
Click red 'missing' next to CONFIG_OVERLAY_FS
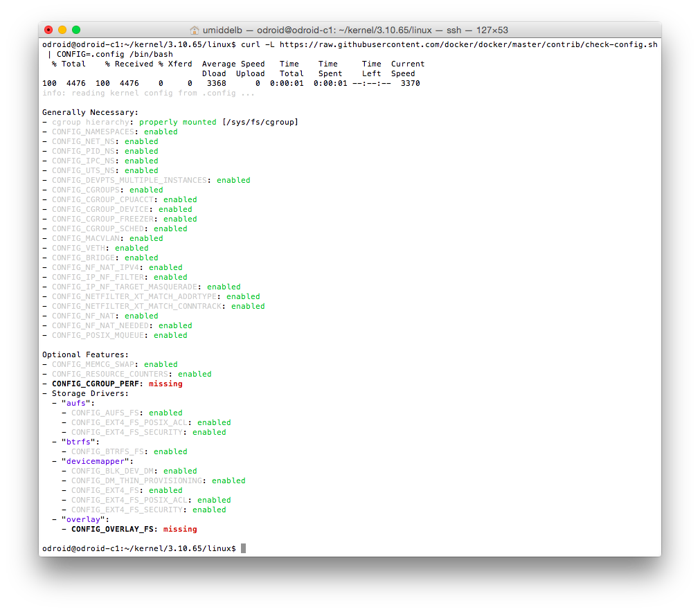pyautogui.click(x=180, y=530)
